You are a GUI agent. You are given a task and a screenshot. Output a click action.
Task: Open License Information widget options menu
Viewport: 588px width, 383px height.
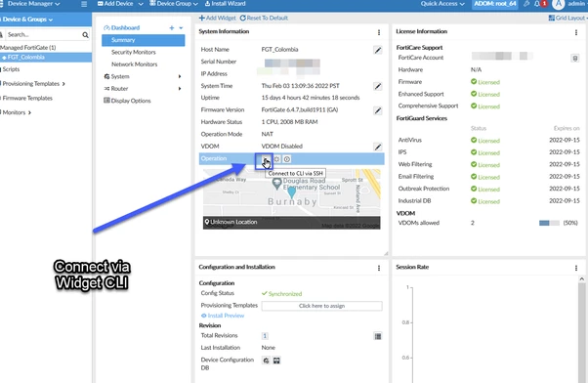click(576, 32)
